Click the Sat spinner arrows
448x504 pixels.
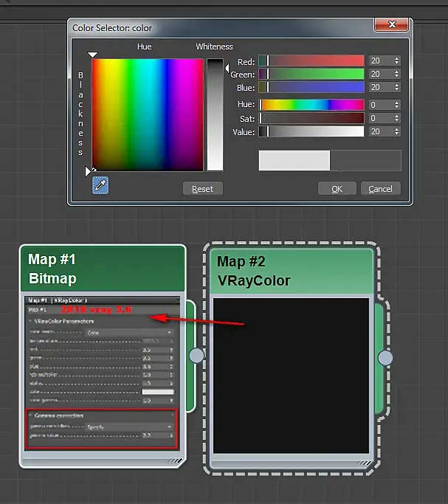pos(396,118)
